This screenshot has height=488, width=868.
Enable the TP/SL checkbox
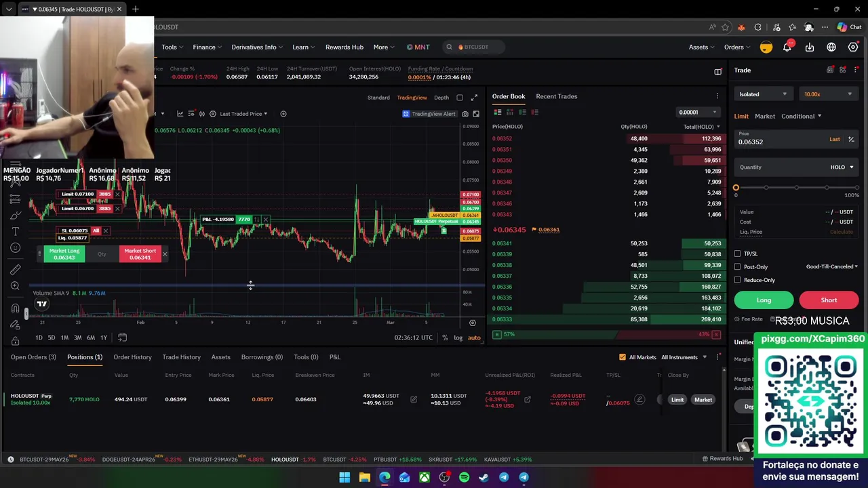738,253
